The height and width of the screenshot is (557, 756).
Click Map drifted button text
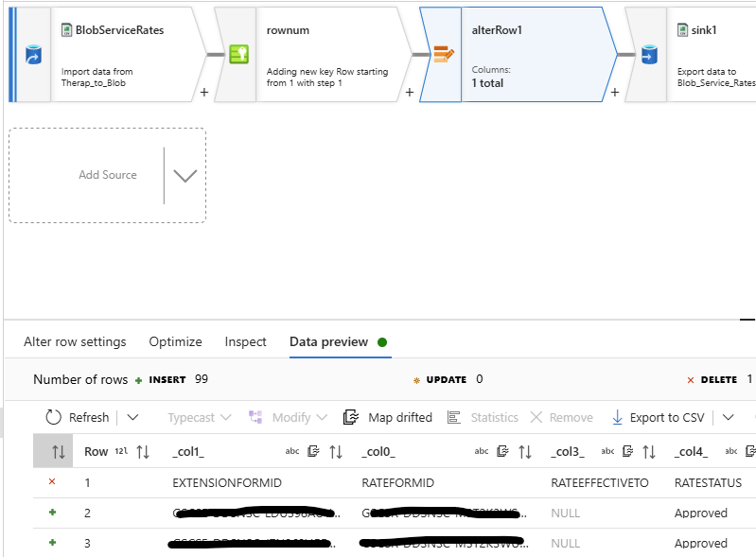[x=400, y=417]
